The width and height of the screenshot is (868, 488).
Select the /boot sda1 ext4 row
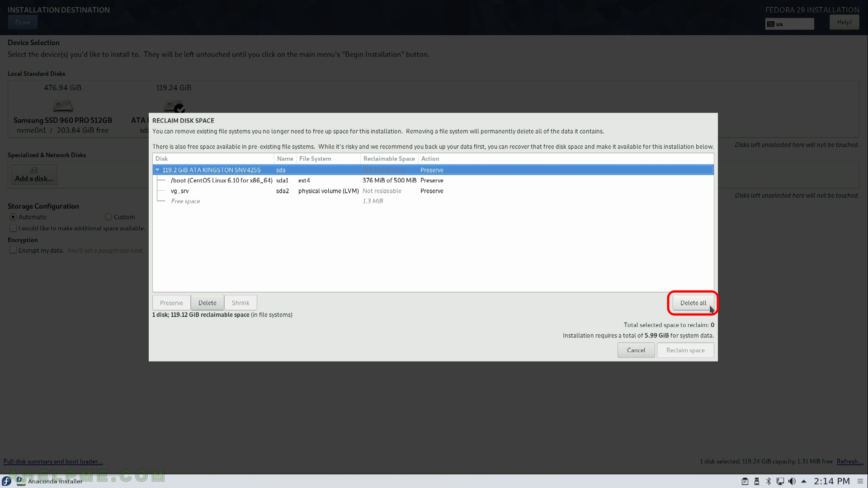[433, 180]
